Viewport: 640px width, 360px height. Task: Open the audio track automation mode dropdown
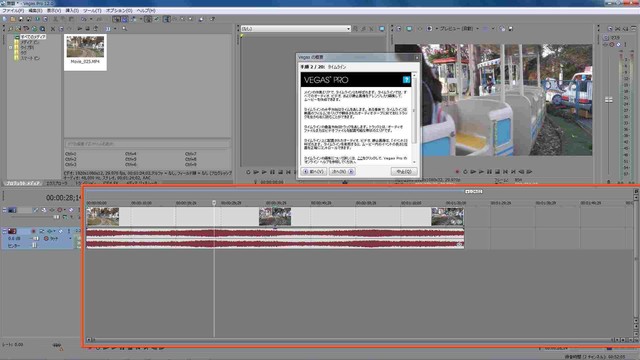(x=70, y=238)
